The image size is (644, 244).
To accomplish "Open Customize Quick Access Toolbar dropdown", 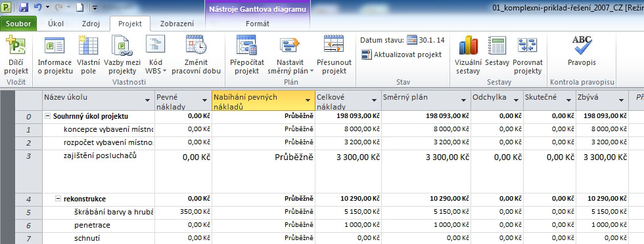I will tap(95, 7).
